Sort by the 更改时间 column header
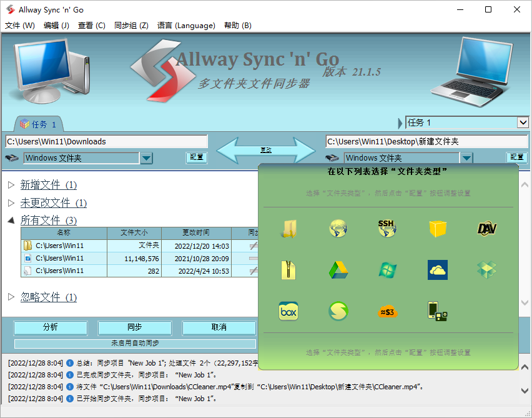 click(197, 233)
